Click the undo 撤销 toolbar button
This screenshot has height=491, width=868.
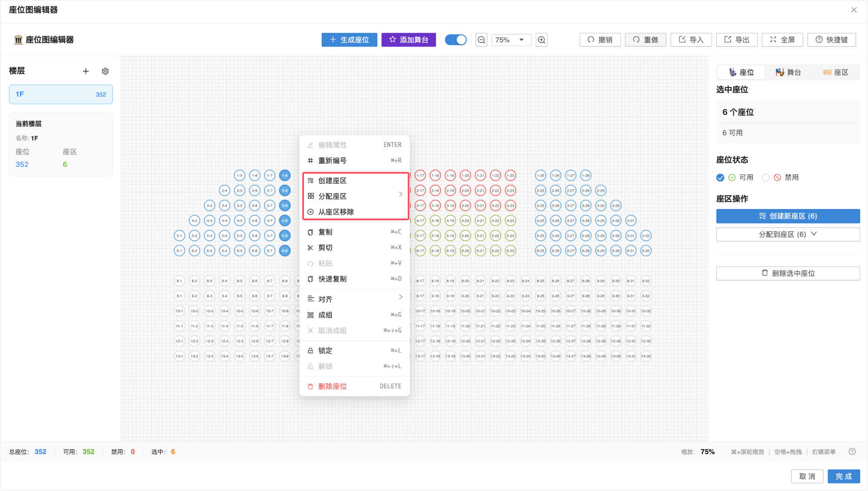(x=600, y=40)
